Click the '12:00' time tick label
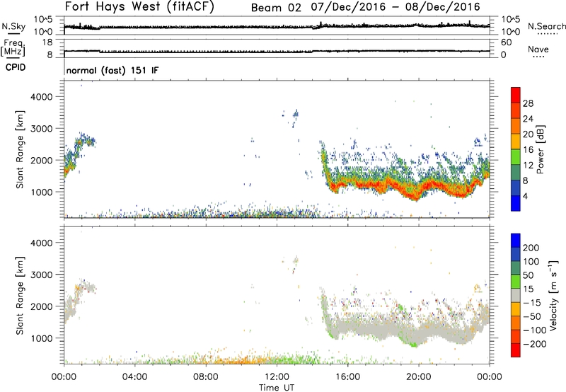Viewport: 566px width, 392px height. click(277, 377)
